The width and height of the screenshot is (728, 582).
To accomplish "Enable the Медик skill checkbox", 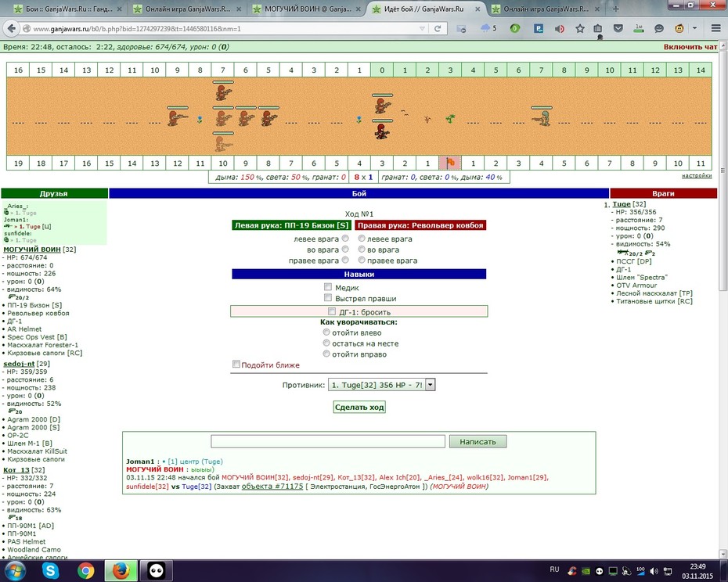I will [x=328, y=287].
